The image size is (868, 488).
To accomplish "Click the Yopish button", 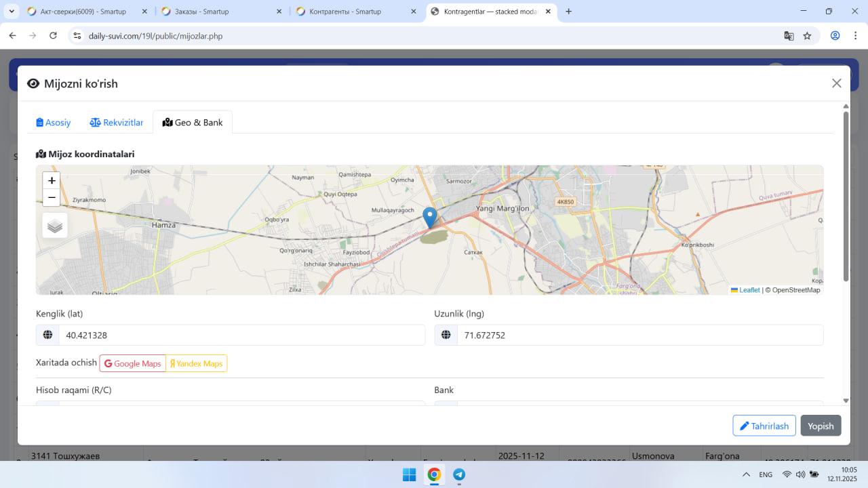I will [821, 426].
